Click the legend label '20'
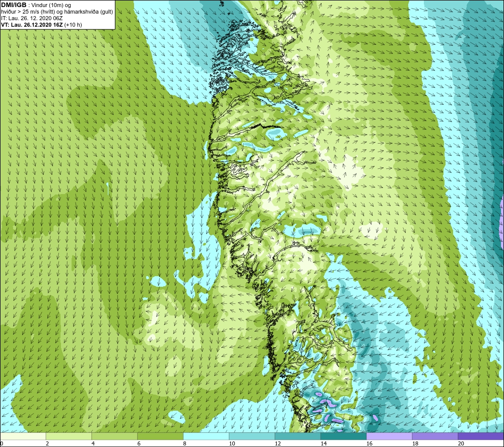The image size is (504, 447). point(461,443)
